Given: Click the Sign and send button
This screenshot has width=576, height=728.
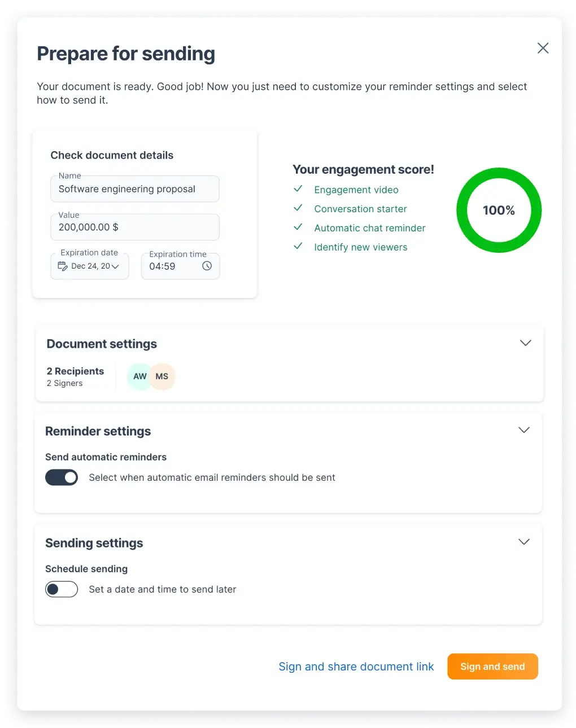Looking at the screenshot, I should coord(492,666).
